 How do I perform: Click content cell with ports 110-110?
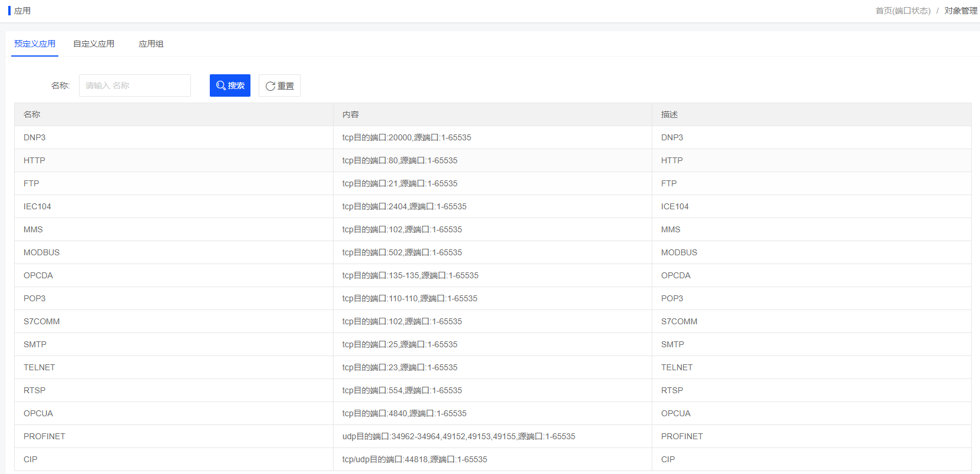pos(493,298)
